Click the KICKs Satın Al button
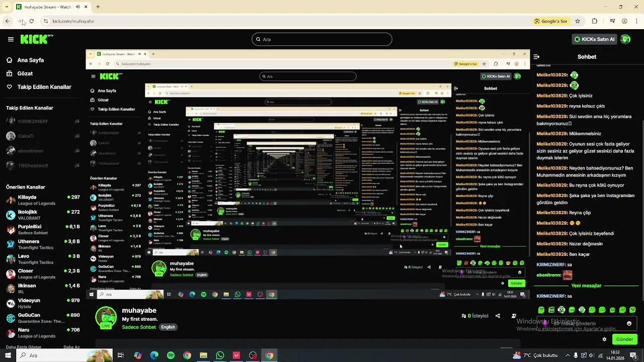The height and width of the screenshot is (362, 644). click(x=594, y=39)
